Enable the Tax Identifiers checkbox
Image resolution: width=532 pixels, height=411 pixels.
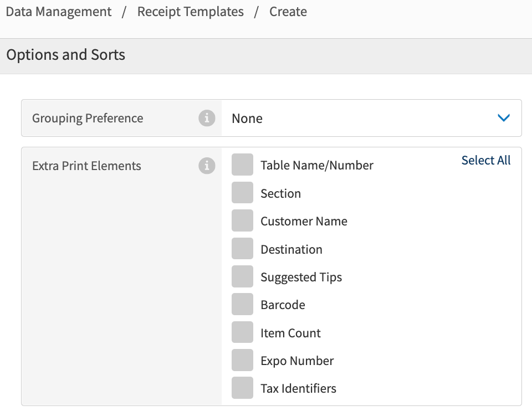coord(242,388)
